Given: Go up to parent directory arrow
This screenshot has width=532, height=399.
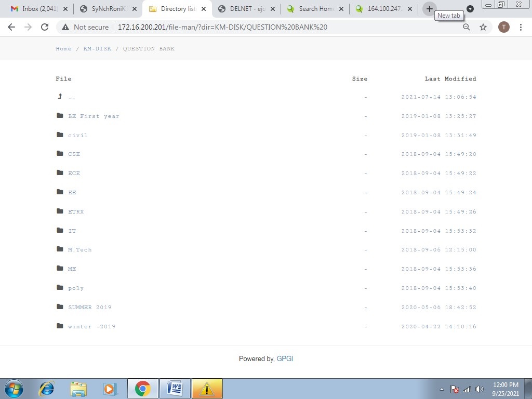Looking at the screenshot, I should pyautogui.click(x=60, y=97).
